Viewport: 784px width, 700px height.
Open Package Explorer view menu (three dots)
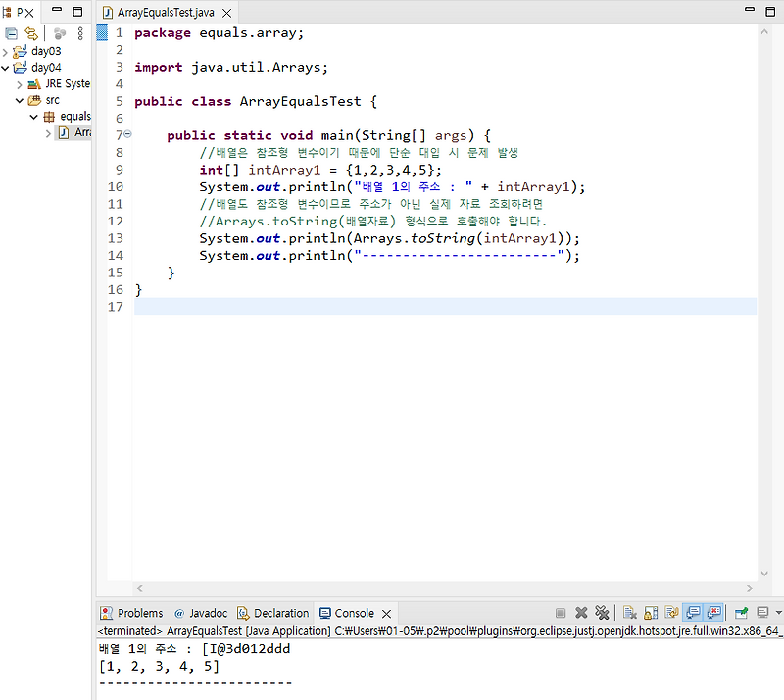tap(80, 32)
